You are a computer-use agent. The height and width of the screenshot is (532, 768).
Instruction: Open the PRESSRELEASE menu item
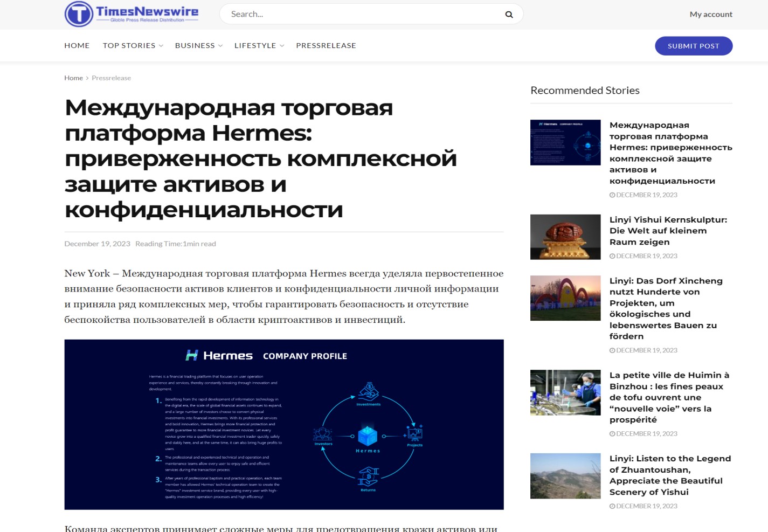click(326, 46)
